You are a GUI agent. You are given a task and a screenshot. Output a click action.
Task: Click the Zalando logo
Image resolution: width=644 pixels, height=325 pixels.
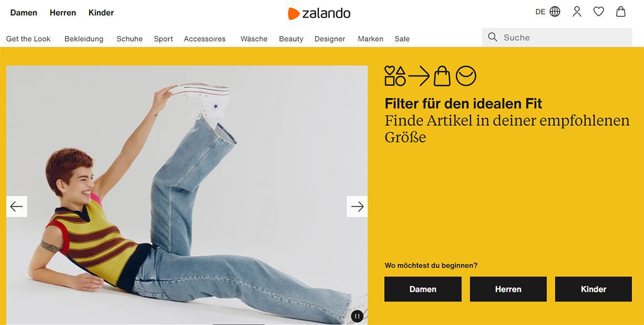pos(319,13)
